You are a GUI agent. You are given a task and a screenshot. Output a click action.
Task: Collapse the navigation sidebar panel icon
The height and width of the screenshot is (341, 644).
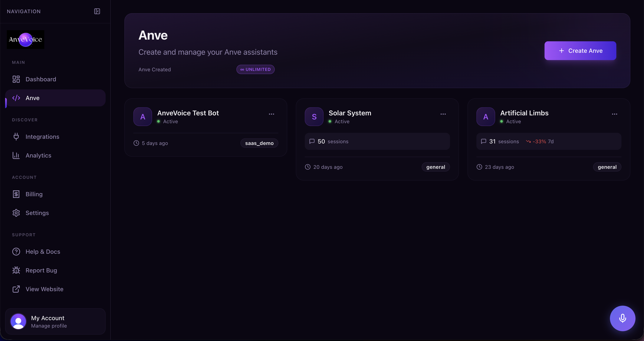97,11
